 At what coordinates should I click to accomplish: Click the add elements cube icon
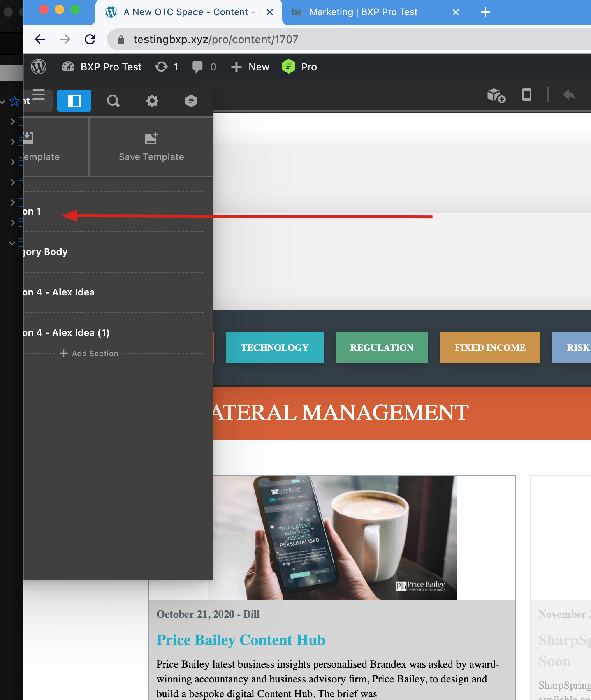coord(496,95)
